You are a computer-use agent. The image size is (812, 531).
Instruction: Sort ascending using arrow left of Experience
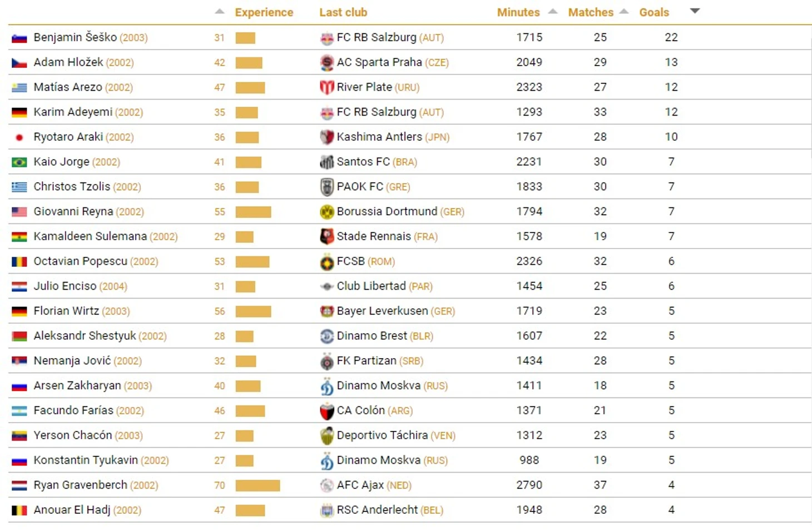220,12
